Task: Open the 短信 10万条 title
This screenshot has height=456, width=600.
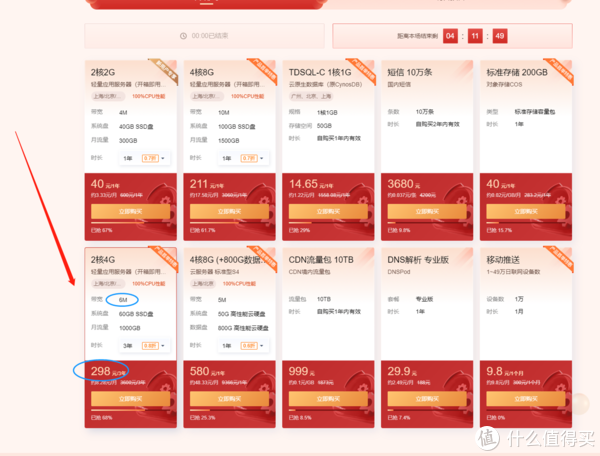Action: (x=410, y=72)
